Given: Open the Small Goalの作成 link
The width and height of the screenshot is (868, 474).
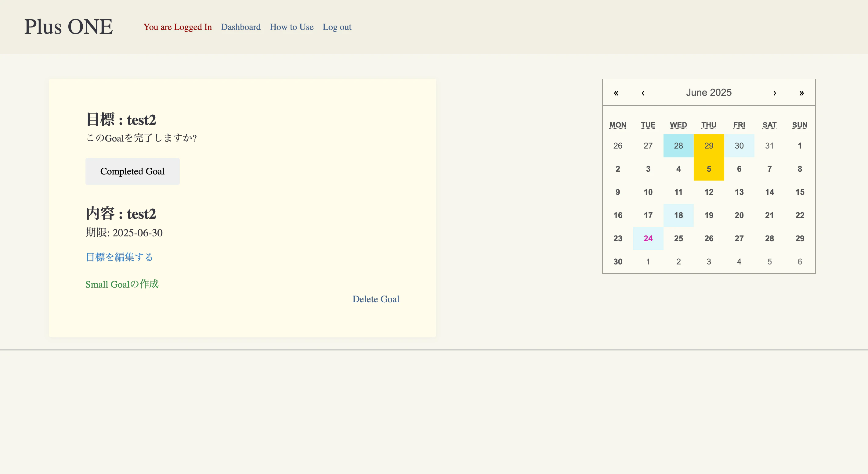Looking at the screenshot, I should coord(122,284).
